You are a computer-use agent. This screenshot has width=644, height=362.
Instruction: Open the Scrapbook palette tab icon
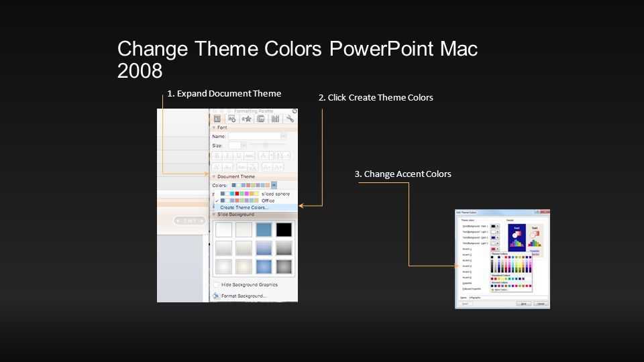[261, 119]
